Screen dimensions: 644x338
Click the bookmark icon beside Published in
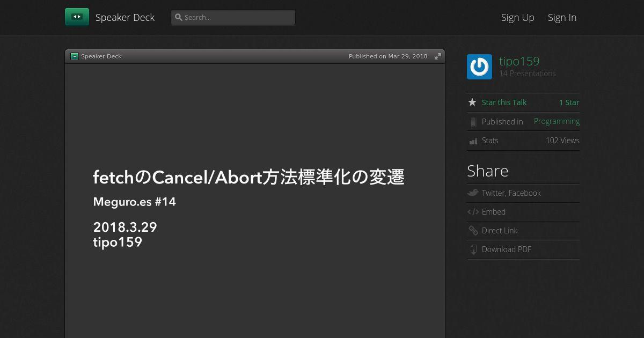[473, 122]
